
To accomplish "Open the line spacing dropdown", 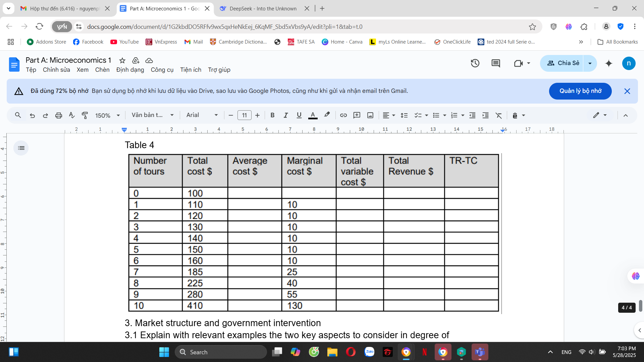I will pyautogui.click(x=404, y=115).
